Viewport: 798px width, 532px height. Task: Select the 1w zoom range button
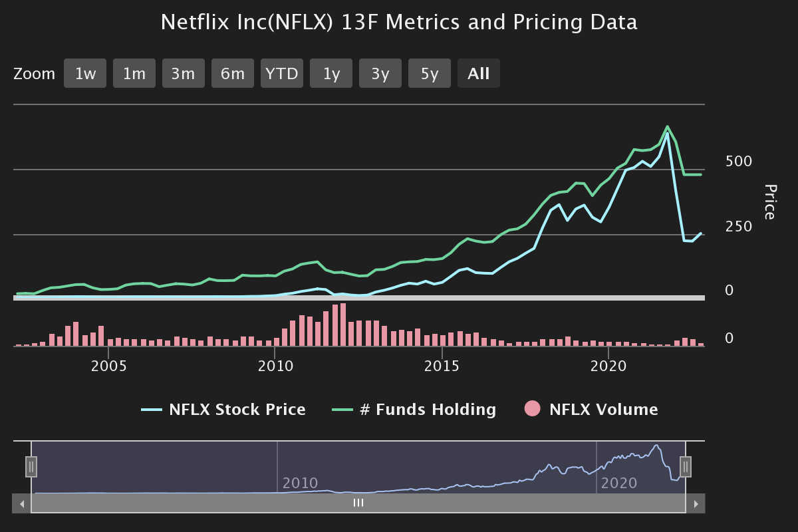point(85,73)
